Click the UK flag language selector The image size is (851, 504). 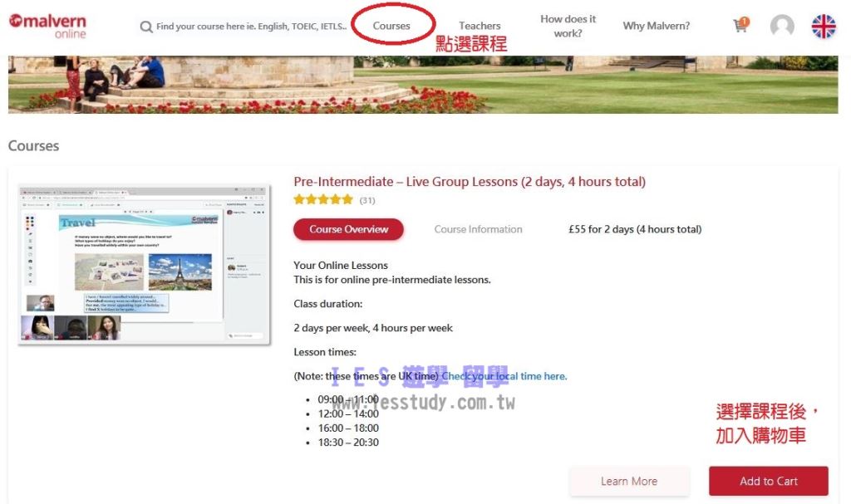pos(824,26)
